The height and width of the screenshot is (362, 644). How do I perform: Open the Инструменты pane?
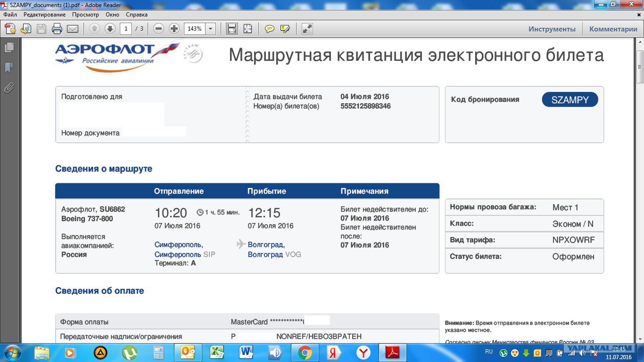pyautogui.click(x=552, y=29)
